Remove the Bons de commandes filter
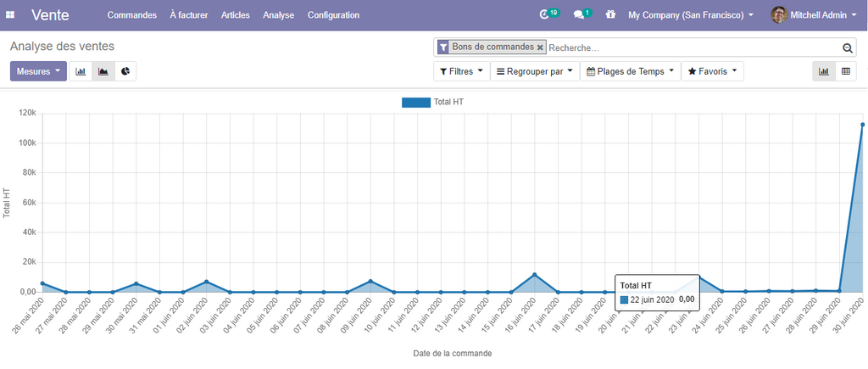 (540, 48)
